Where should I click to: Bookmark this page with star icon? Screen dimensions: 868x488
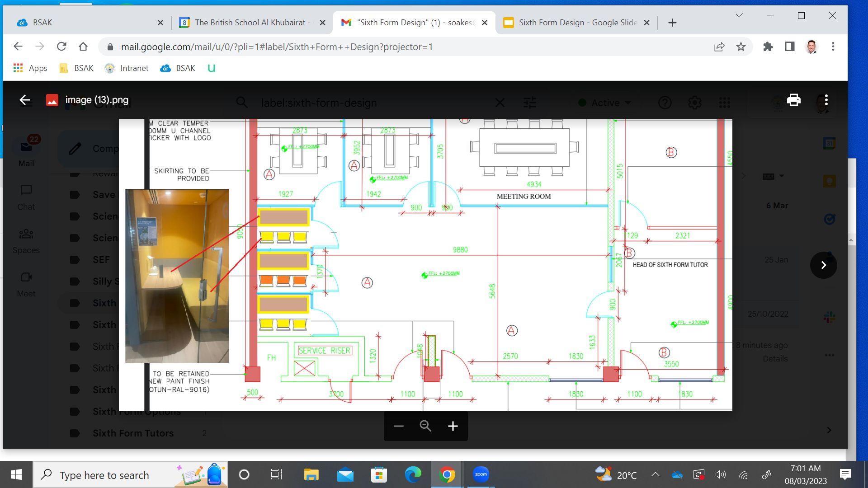741,47
